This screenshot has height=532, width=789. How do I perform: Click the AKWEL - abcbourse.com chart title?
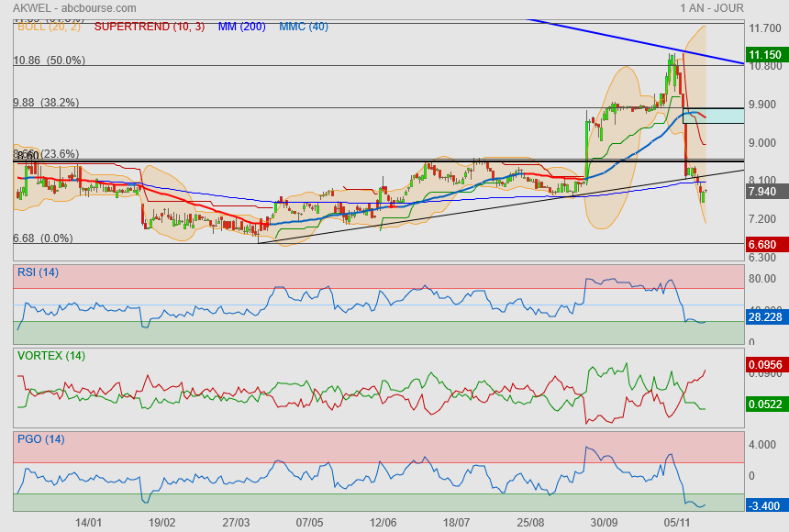tap(74, 8)
